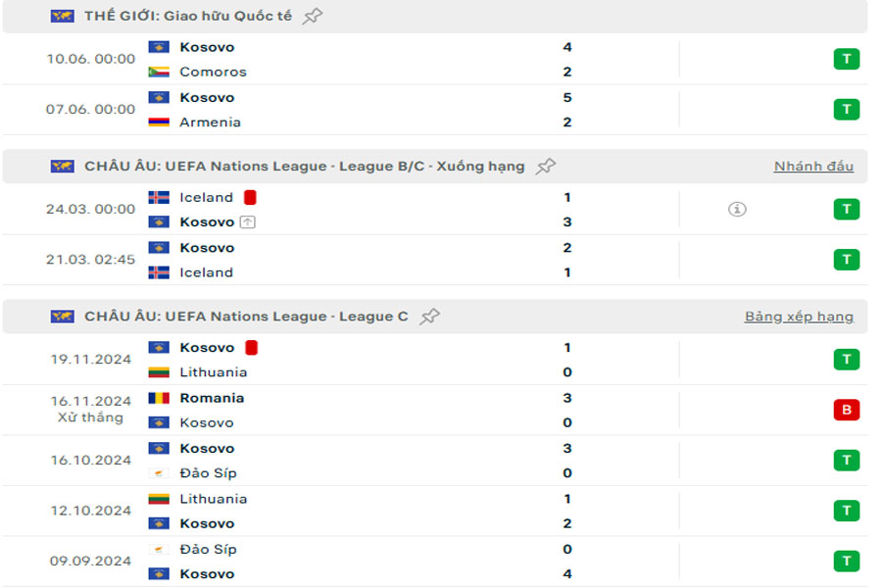Click the win badge for 09.09.2024 match
This screenshot has width=882, height=588.
click(846, 562)
